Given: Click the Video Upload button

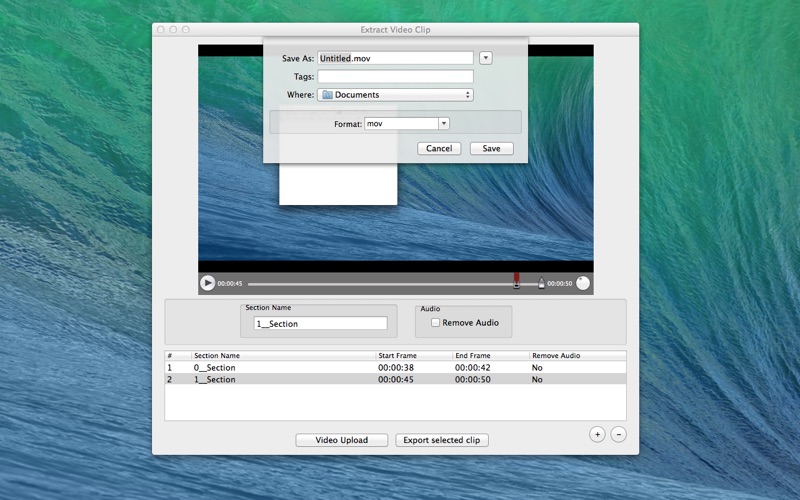Looking at the screenshot, I should (x=342, y=440).
